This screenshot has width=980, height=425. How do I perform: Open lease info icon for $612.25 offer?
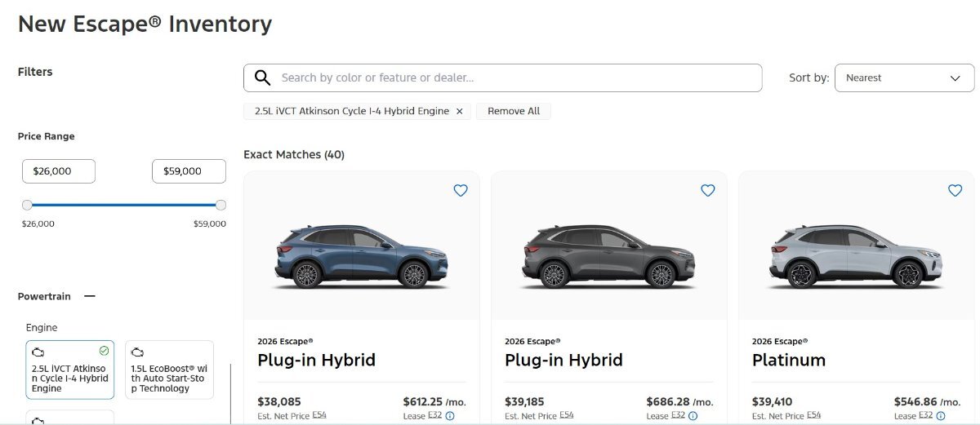450,416
